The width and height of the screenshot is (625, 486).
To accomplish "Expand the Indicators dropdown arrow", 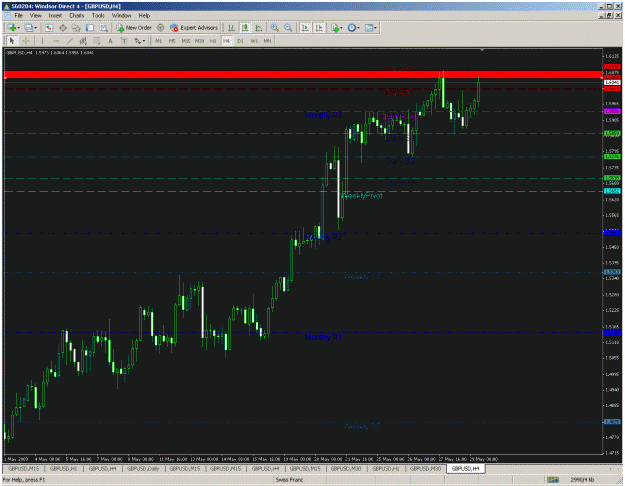I will [x=342, y=28].
